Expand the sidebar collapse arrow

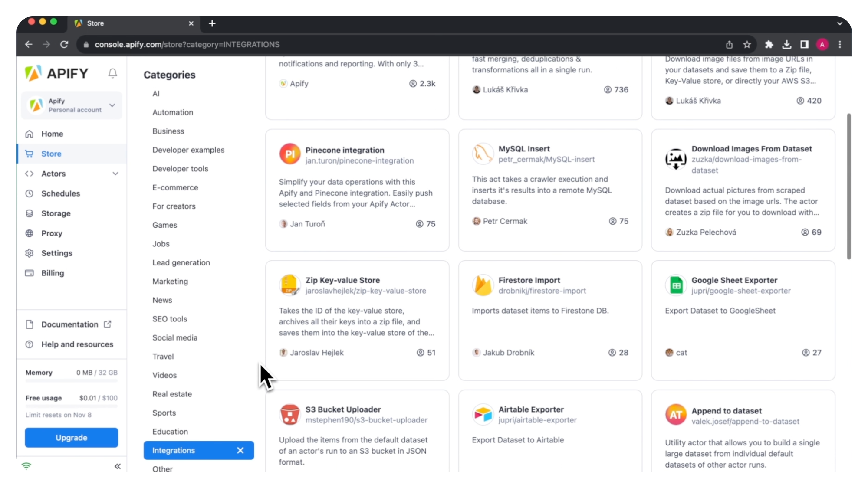118,467
